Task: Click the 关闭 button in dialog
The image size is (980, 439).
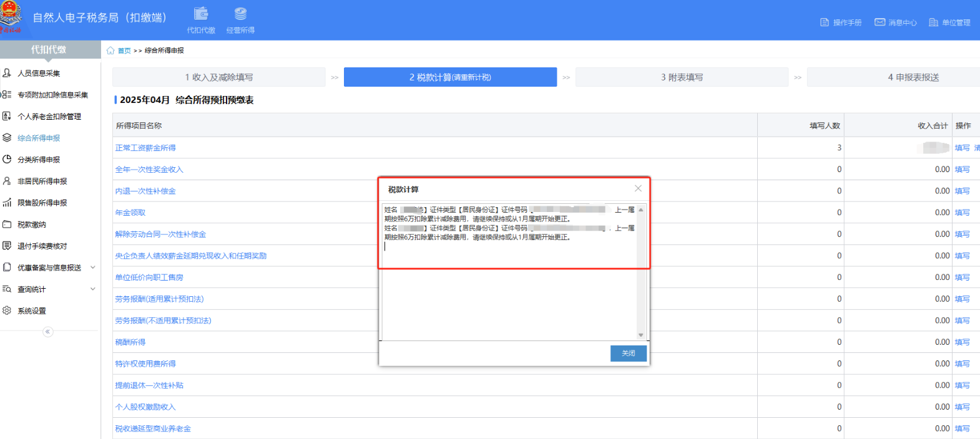Action: click(628, 354)
